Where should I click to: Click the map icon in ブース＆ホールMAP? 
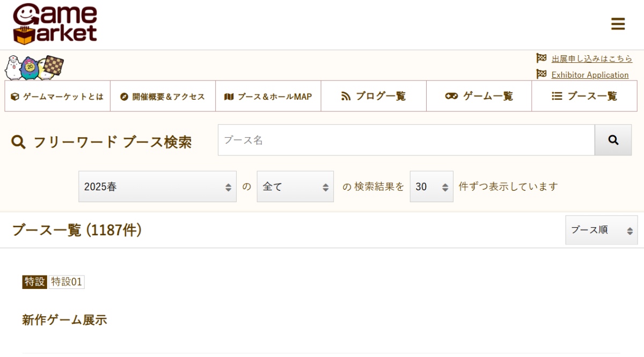(229, 97)
